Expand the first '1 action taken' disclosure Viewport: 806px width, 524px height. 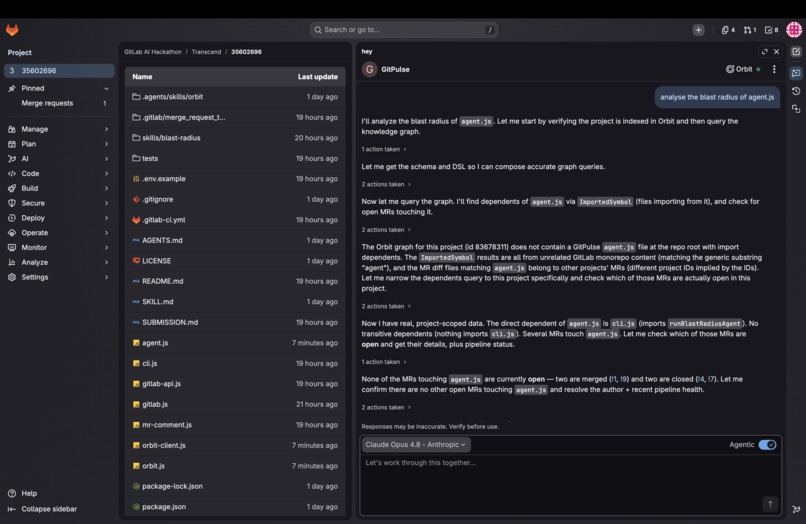[383, 149]
